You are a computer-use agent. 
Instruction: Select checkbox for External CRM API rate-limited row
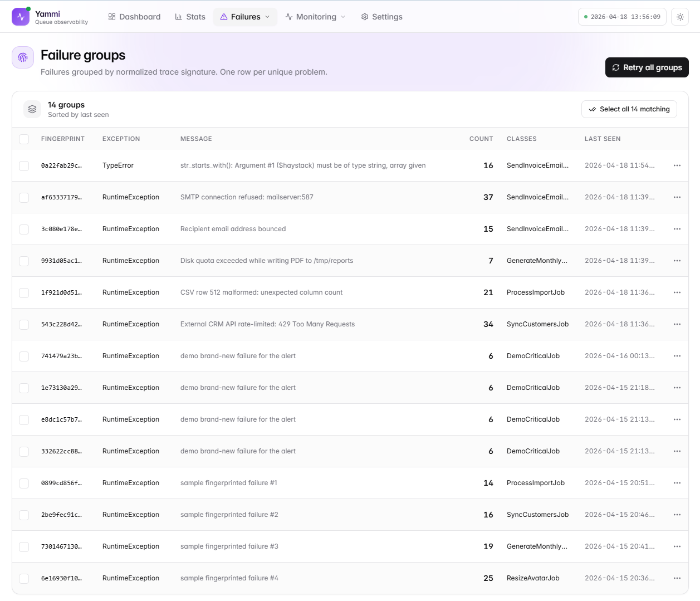[24, 324]
